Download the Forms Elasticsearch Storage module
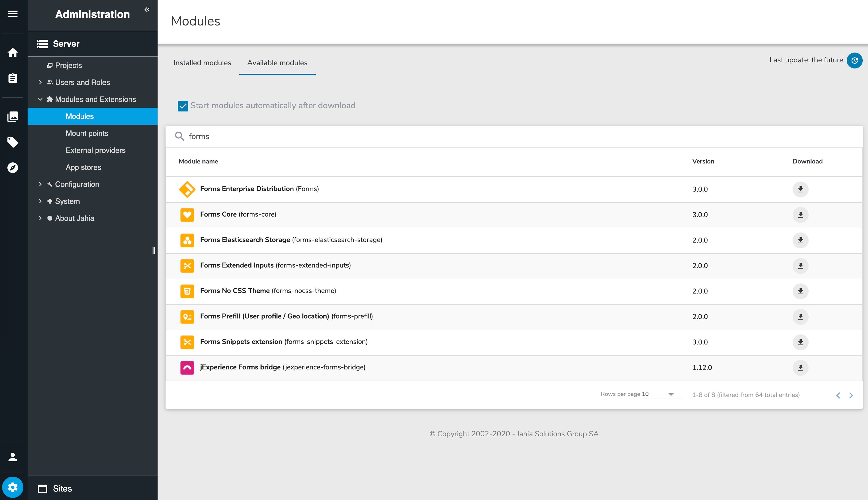 tap(801, 240)
